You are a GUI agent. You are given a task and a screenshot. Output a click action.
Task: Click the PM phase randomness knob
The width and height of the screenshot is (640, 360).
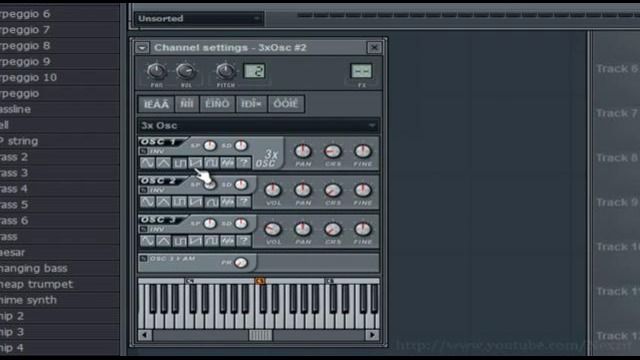241,262
